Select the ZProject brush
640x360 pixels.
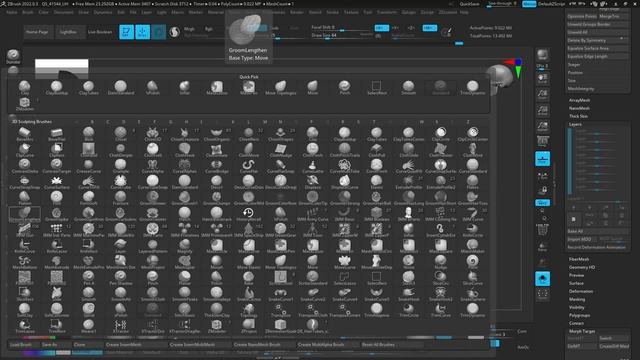(x=249, y=326)
